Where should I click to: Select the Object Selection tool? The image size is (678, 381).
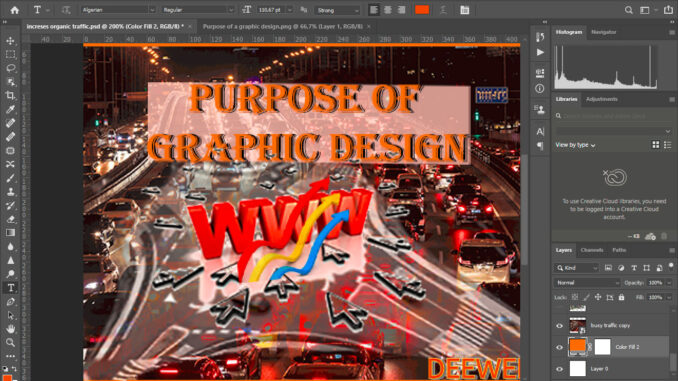(10, 82)
